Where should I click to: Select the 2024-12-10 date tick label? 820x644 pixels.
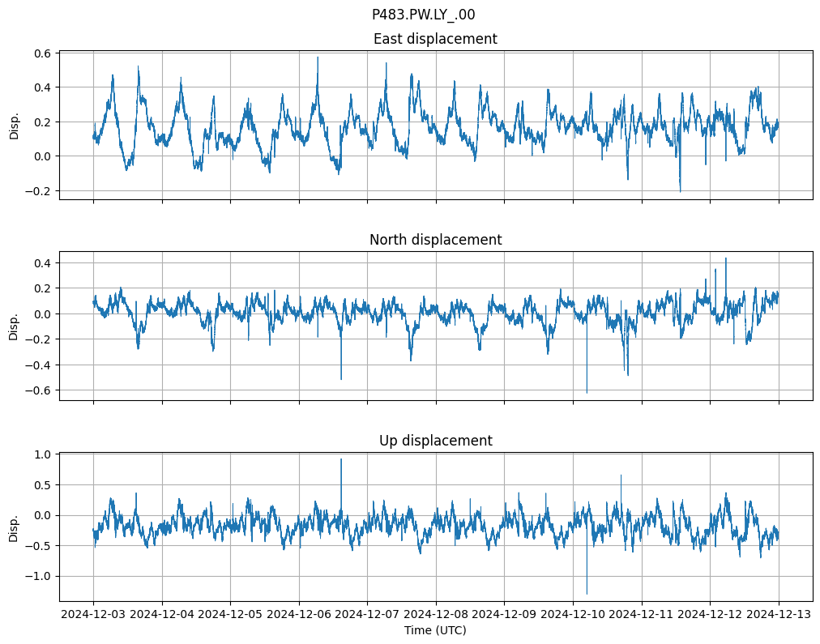pyautogui.click(x=573, y=615)
